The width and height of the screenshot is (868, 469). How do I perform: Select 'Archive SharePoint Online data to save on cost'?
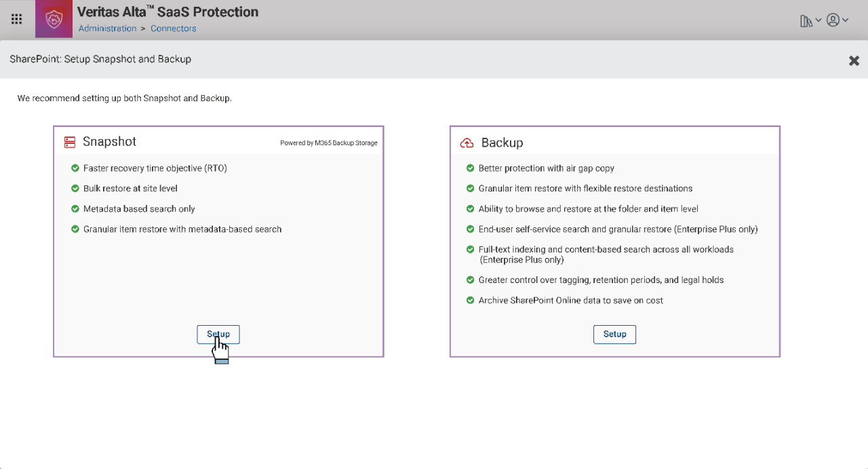click(571, 301)
